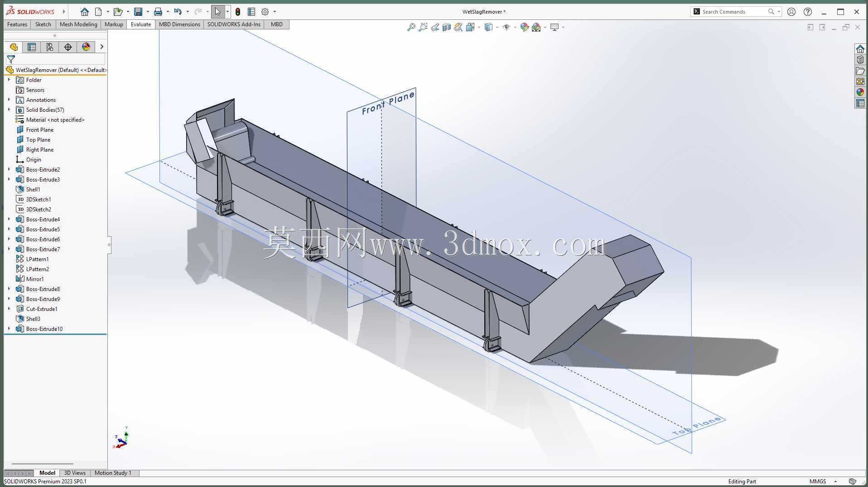This screenshot has width=868, height=487.
Task: Click the Help question mark icon
Action: click(807, 12)
